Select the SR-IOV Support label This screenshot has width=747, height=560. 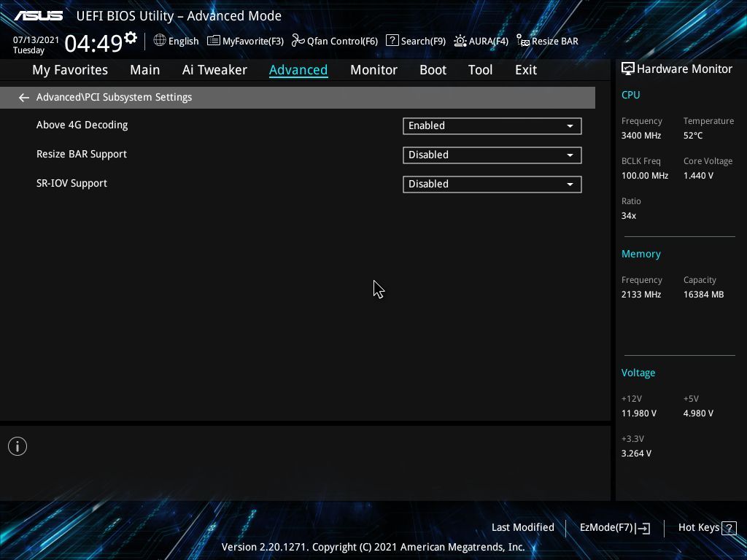[71, 183]
